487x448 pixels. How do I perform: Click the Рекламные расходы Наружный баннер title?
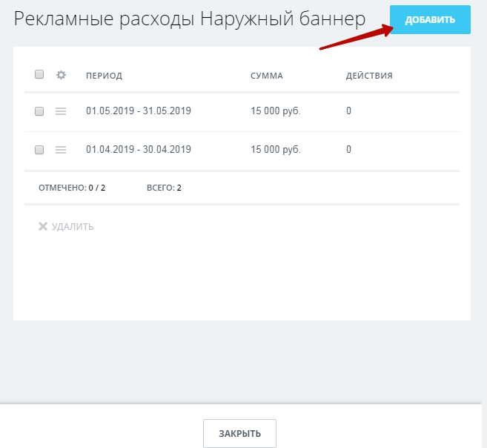pyautogui.click(x=190, y=19)
